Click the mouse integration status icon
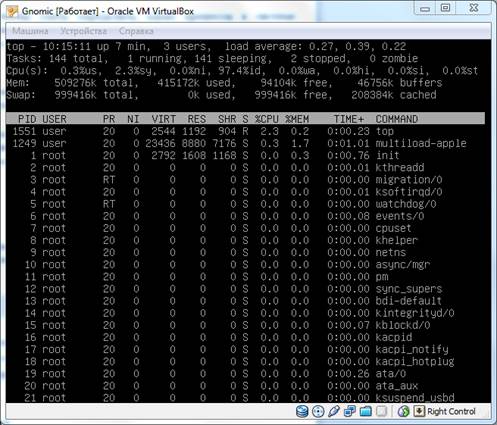The width and height of the screenshot is (497, 425). pos(404,411)
